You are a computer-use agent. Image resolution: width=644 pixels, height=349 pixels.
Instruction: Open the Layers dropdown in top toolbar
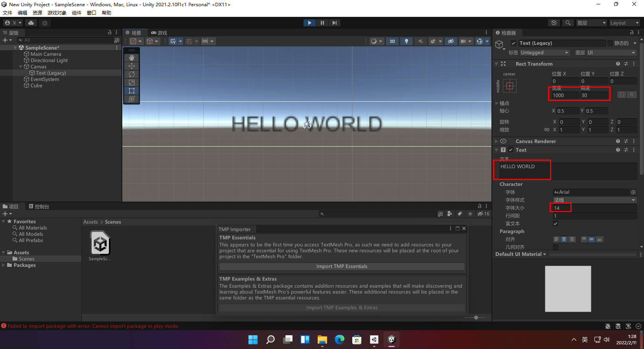[x=592, y=23]
